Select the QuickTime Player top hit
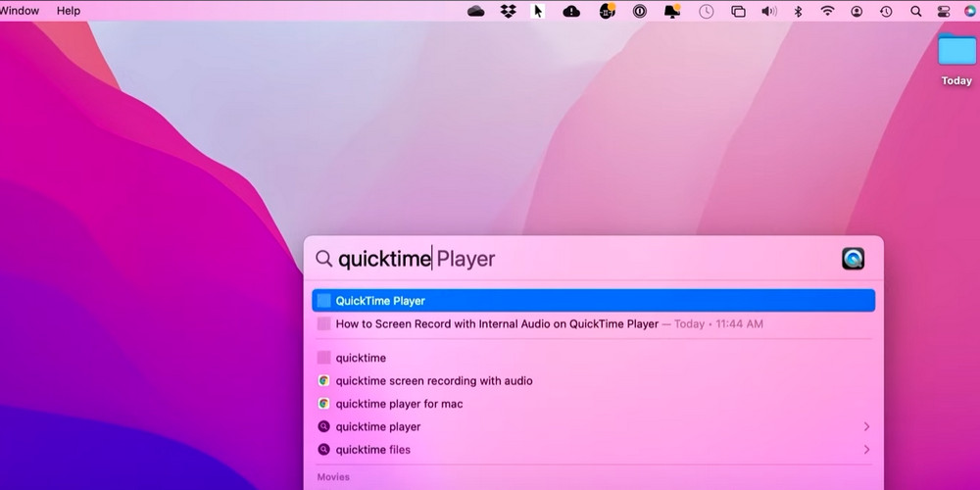Screen dimensions: 980x490 click(x=593, y=301)
